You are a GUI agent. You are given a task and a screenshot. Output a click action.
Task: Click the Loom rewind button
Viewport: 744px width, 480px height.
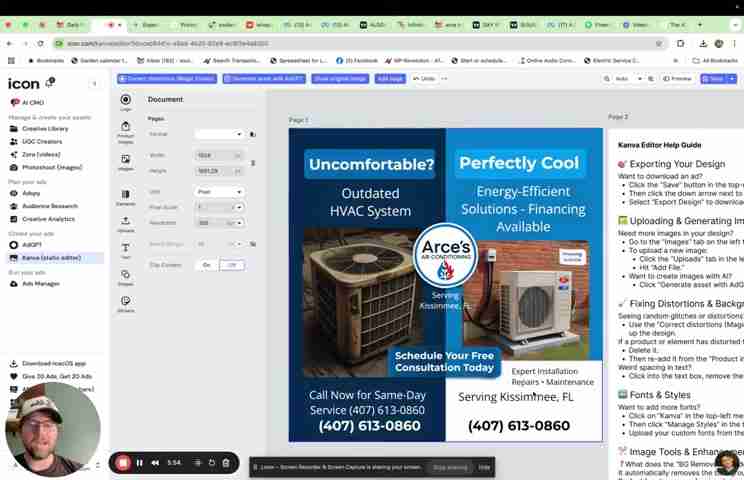(x=155, y=463)
